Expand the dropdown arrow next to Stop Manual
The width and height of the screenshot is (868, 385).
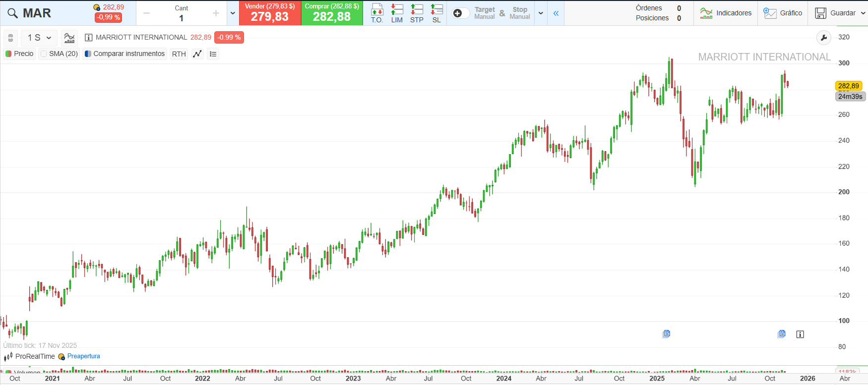pyautogui.click(x=541, y=13)
